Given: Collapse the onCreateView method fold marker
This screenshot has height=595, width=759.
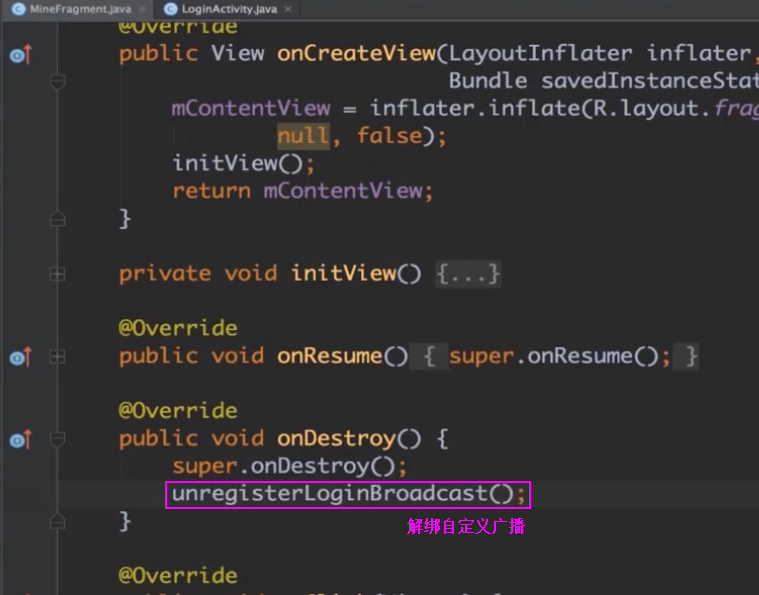Looking at the screenshot, I should click(58, 82).
